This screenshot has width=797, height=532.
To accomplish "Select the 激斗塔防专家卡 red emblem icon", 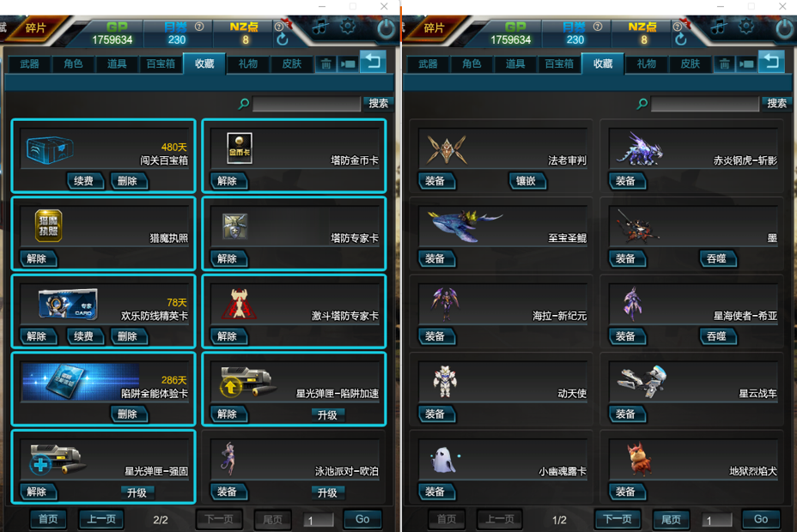I will coord(239,304).
